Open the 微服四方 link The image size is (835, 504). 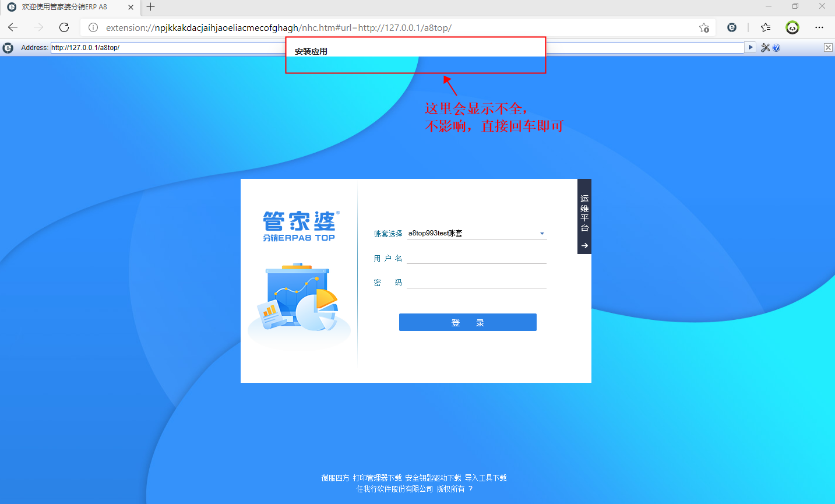pos(336,478)
